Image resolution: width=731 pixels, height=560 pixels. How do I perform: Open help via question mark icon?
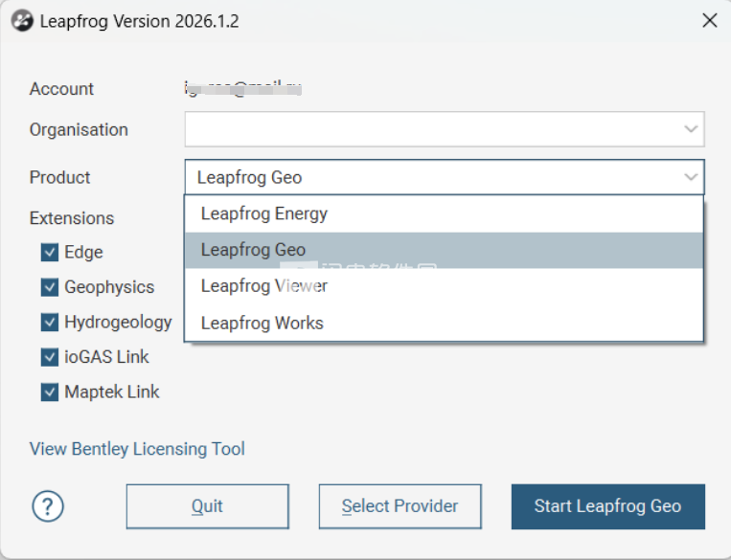tap(48, 506)
